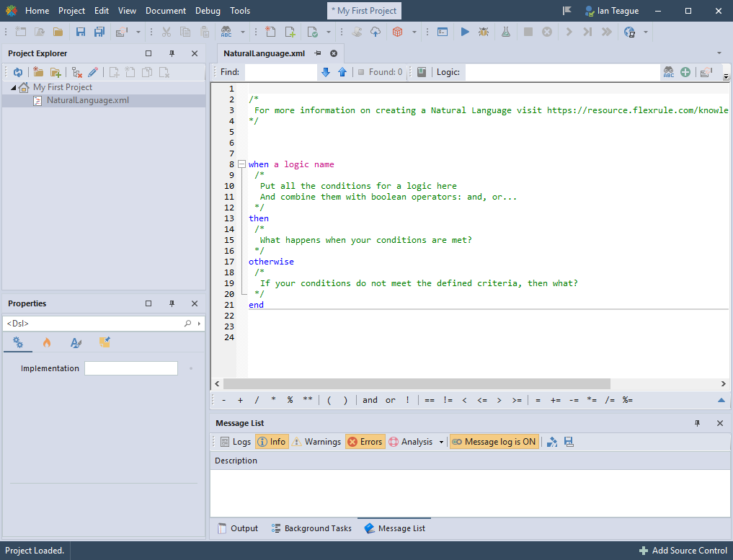Screen dimensions: 733x560
Task: Open the dropdown next to the validate document icon
Action: tap(329, 32)
